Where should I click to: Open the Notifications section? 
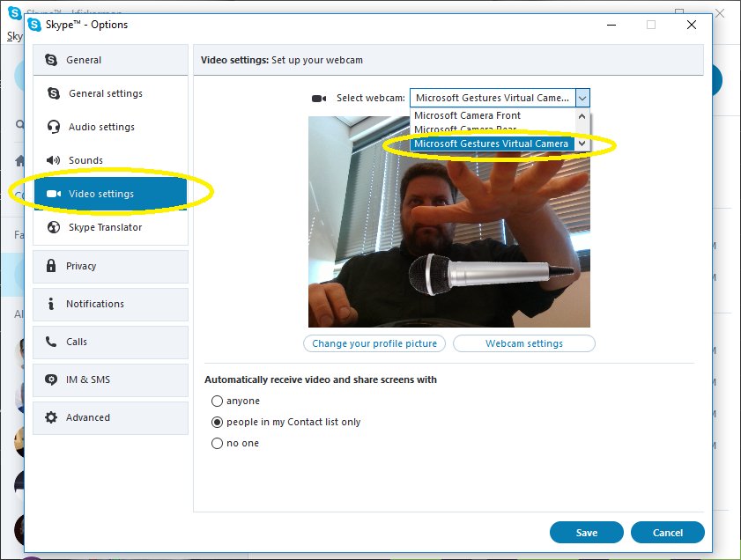(111, 304)
